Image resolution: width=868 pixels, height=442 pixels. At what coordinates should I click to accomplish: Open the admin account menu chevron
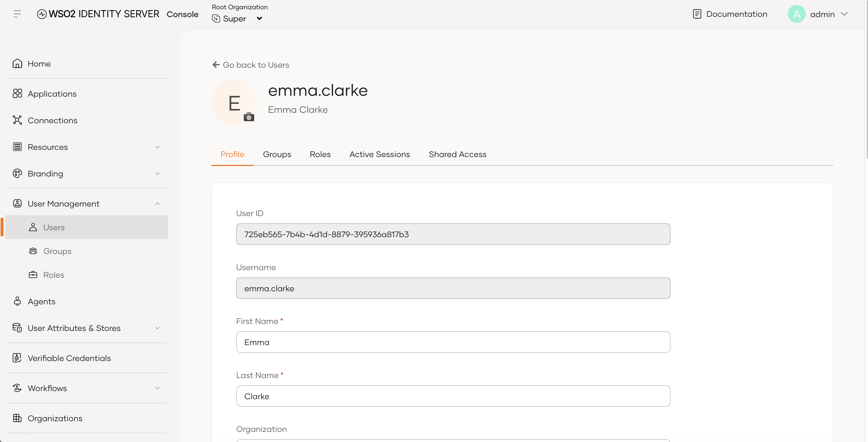coord(844,14)
